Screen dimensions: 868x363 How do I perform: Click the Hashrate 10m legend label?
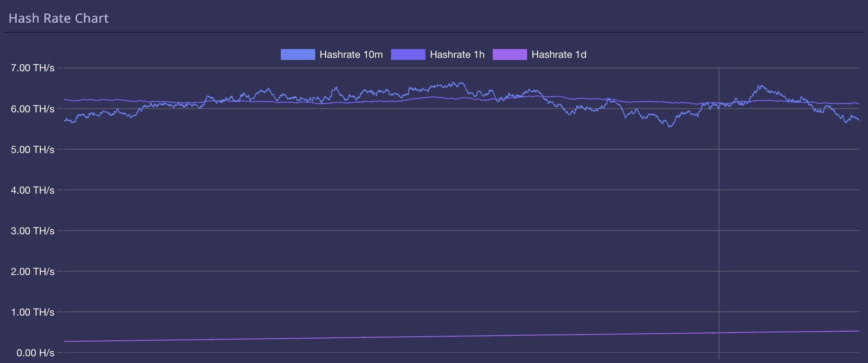click(351, 54)
